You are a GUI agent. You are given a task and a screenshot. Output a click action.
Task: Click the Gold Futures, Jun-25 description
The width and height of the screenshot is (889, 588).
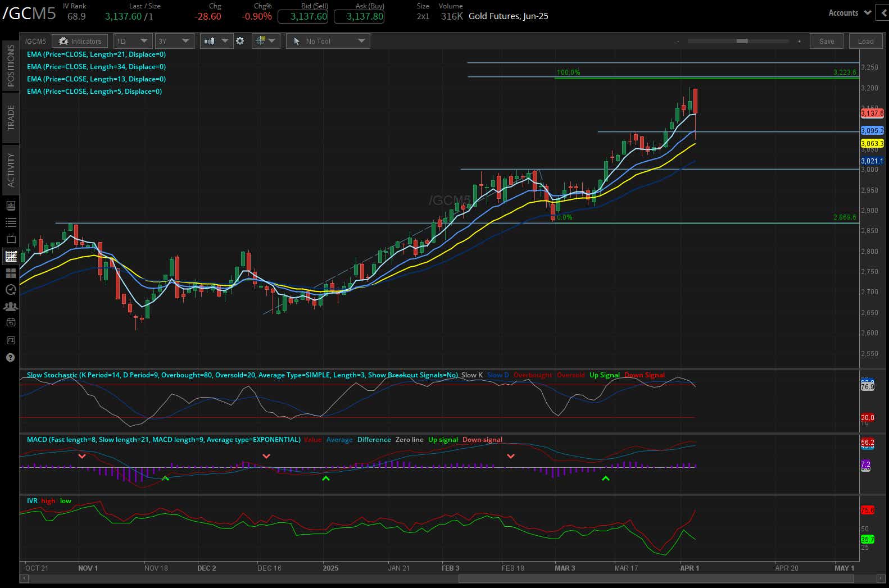point(508,16)
